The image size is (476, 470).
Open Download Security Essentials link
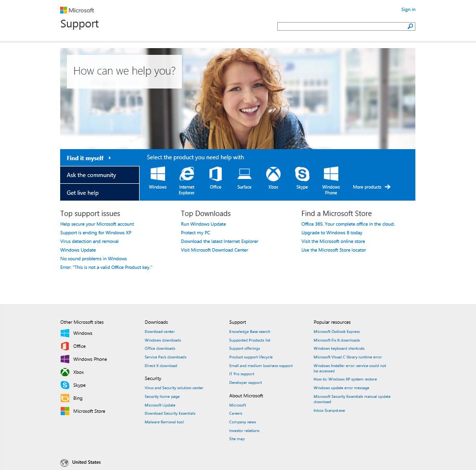(x=170, y=413)
